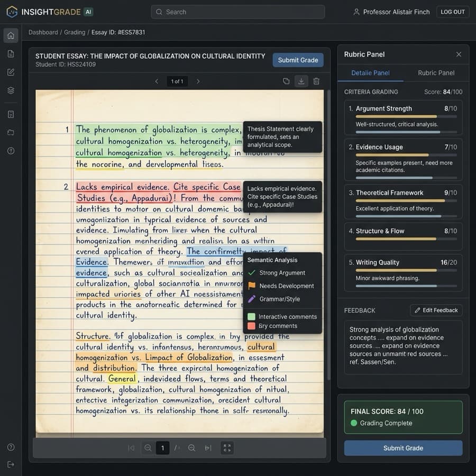Image resolution: width=476 pixels, height=476 pixels.
Task: Open the document icon in sidebar
Action: point(11,54)
